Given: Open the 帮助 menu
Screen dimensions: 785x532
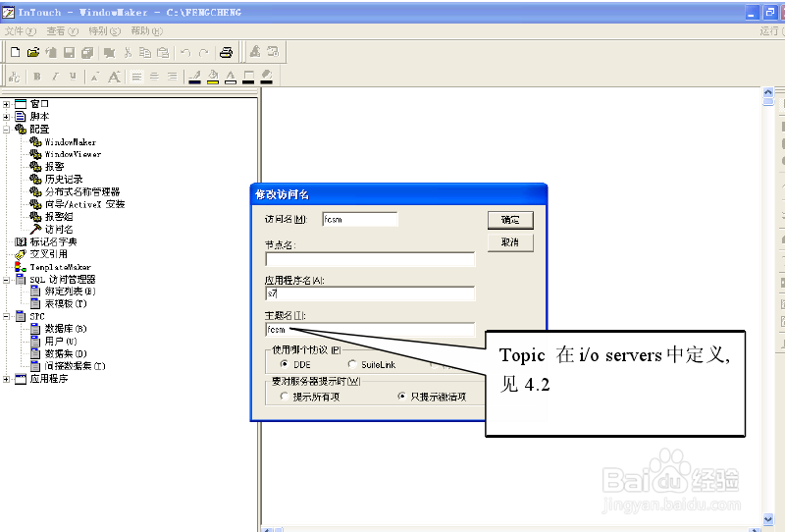Looking at the screenshot, I should [146, 31].
